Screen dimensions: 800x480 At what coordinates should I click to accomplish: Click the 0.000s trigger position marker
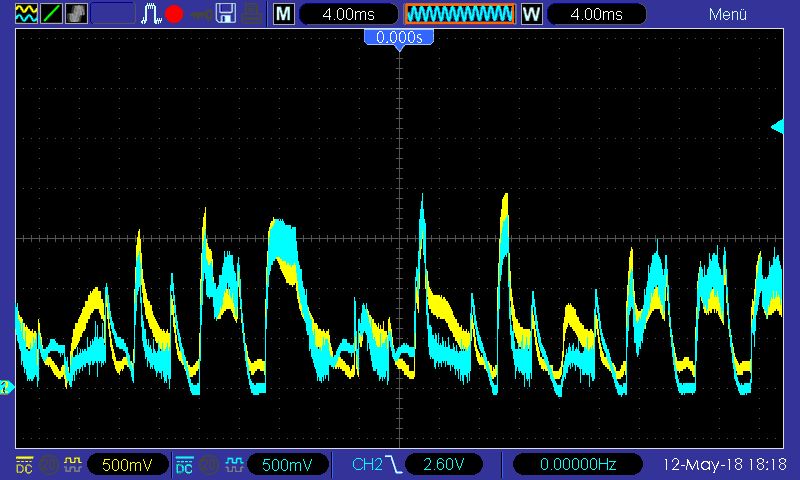(399, 37)
